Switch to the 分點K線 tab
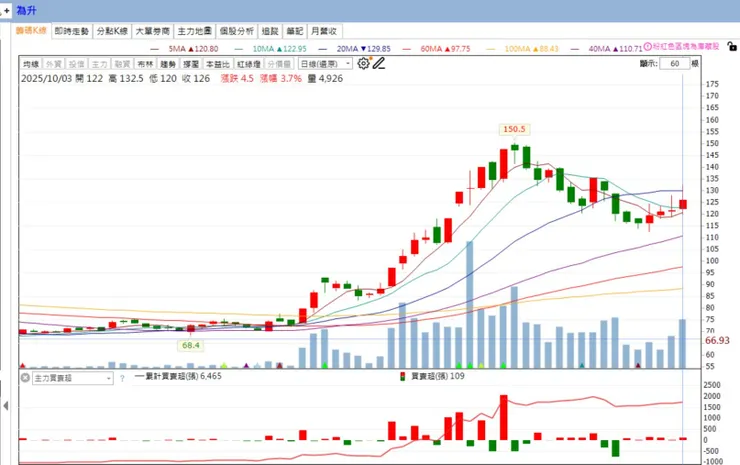The image size is (740, 465). point(112,31)
